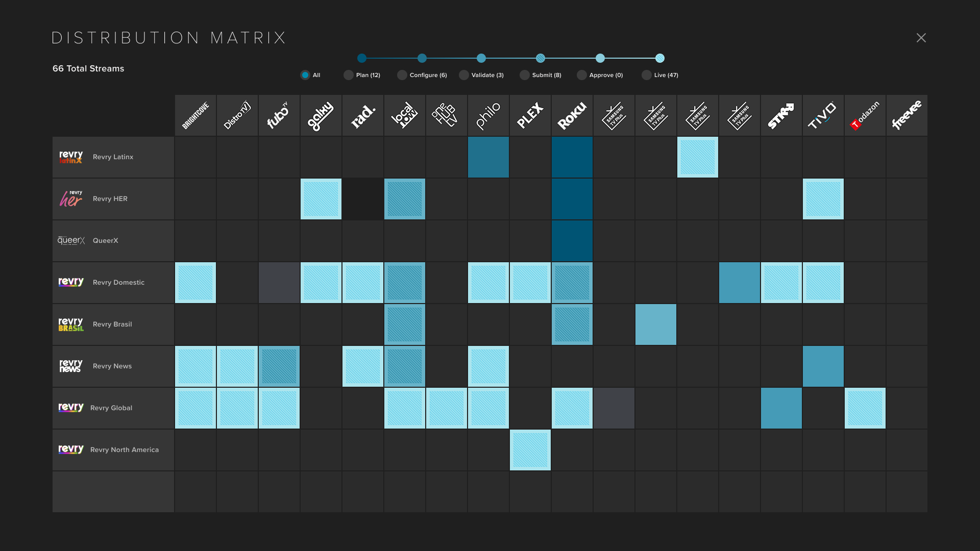Filter streams by Plan (12)

[349, 75]
